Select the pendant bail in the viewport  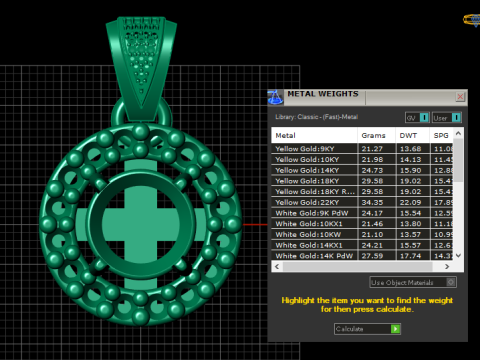pyautogui.click(x=141, y=68)
